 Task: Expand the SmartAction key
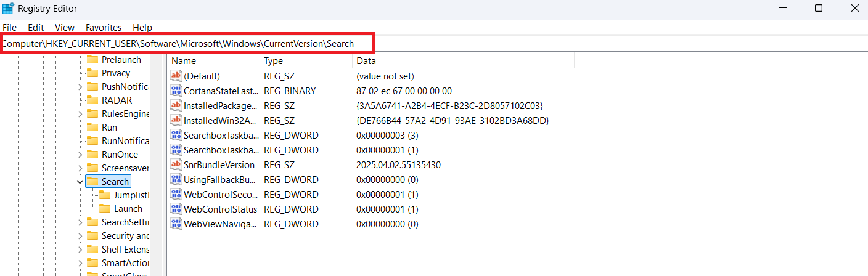pyautogui.click(x=80, y=263)
